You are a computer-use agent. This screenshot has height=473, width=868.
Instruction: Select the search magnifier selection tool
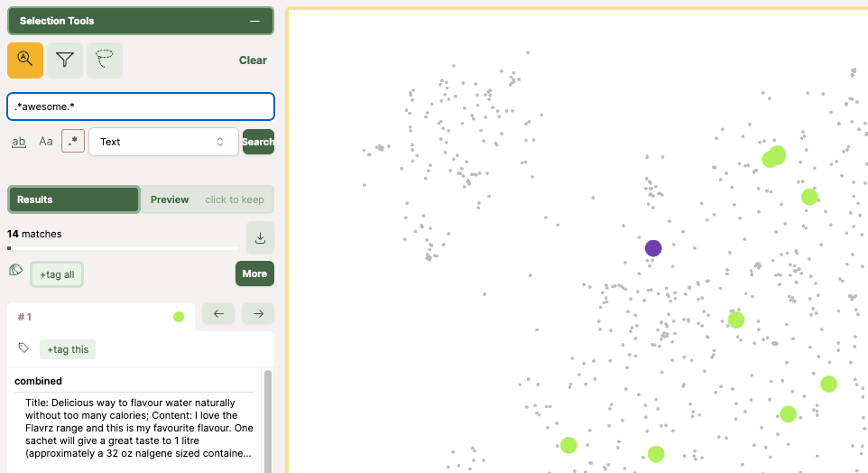25,60
